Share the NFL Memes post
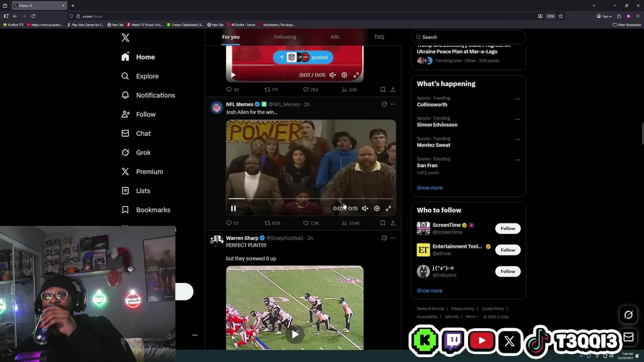644x362 pixels. [x=393, y=223]
